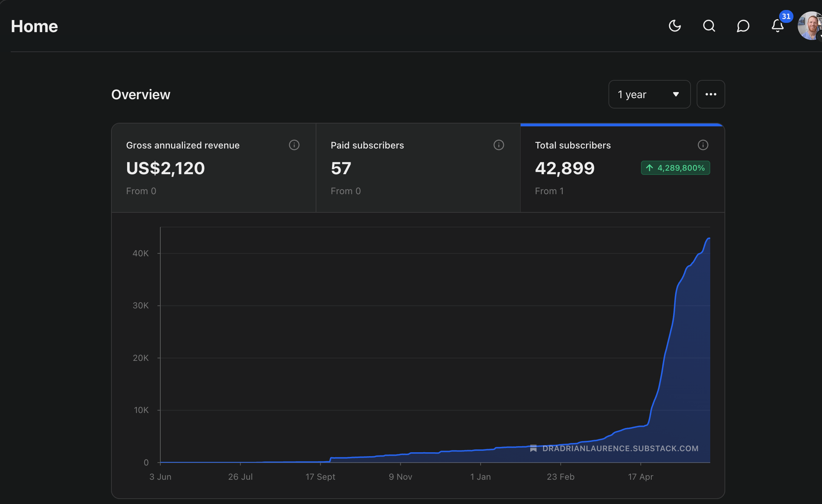Viewport: 822px width, 504px height.
Task: Expand the 1 year time range dropdown
Action: point(649,94)
